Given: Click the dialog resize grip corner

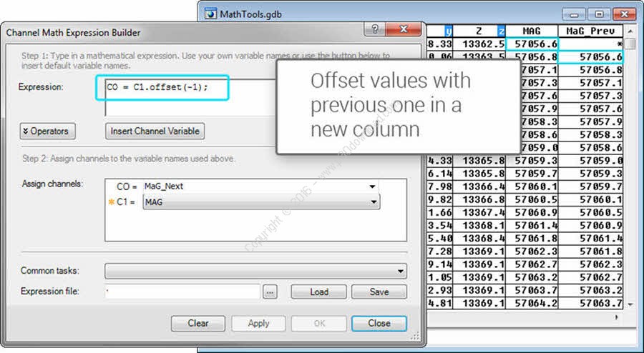Looking at the screenshot, I should tap(416, 336).
